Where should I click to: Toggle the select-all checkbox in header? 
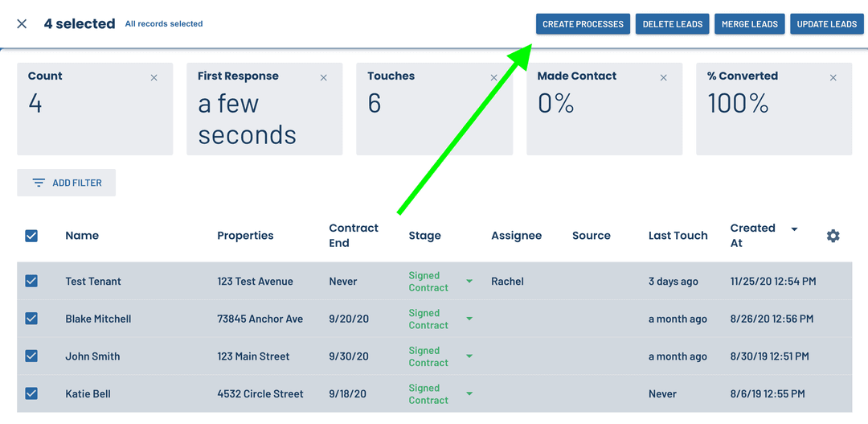31,236
